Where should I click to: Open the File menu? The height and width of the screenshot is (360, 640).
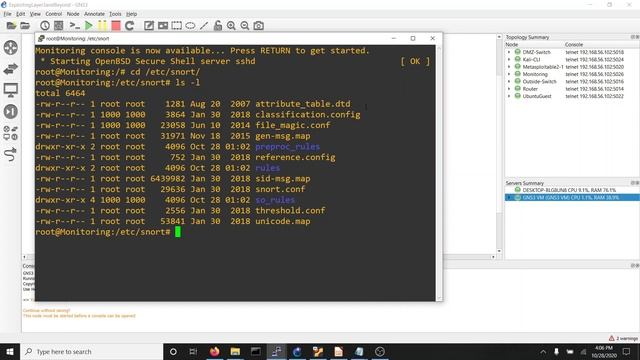pyautogui.click(x=7, y=14)
